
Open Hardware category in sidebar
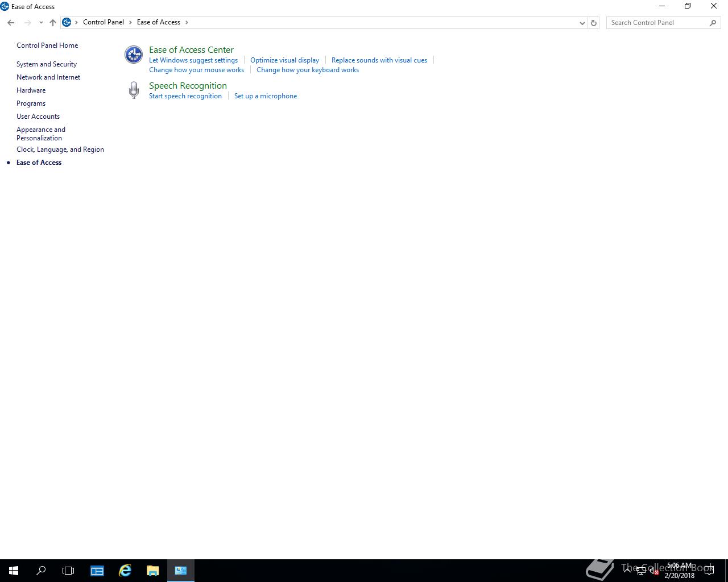click(x=31, y=90)
